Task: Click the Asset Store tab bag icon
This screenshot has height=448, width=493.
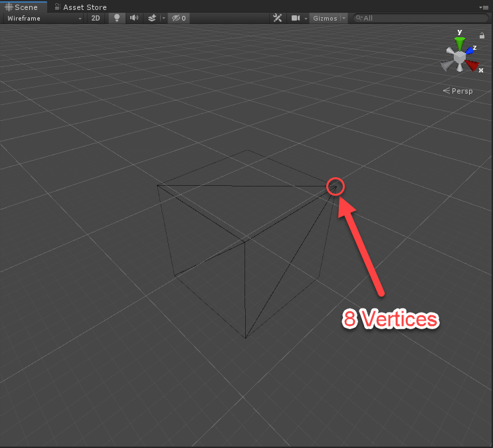Action: coord(57,7)
